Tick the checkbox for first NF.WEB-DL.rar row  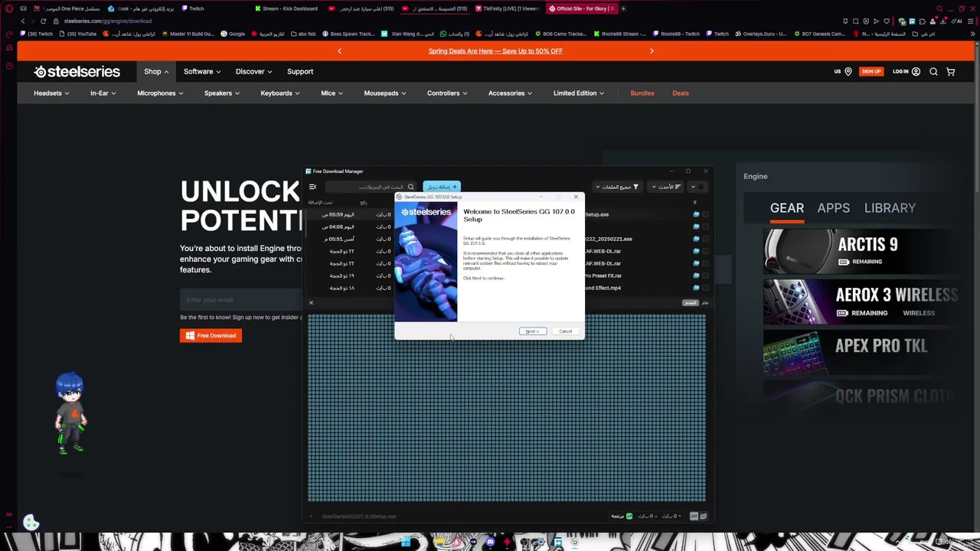tap(705, 251)
